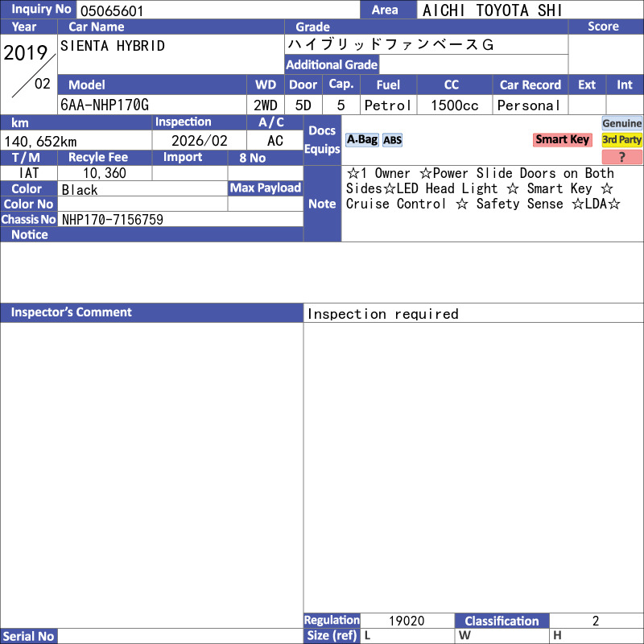The image size is (644, 644).
Task: Click the model code 6AA-NHP170G
Action: [105, 105]
